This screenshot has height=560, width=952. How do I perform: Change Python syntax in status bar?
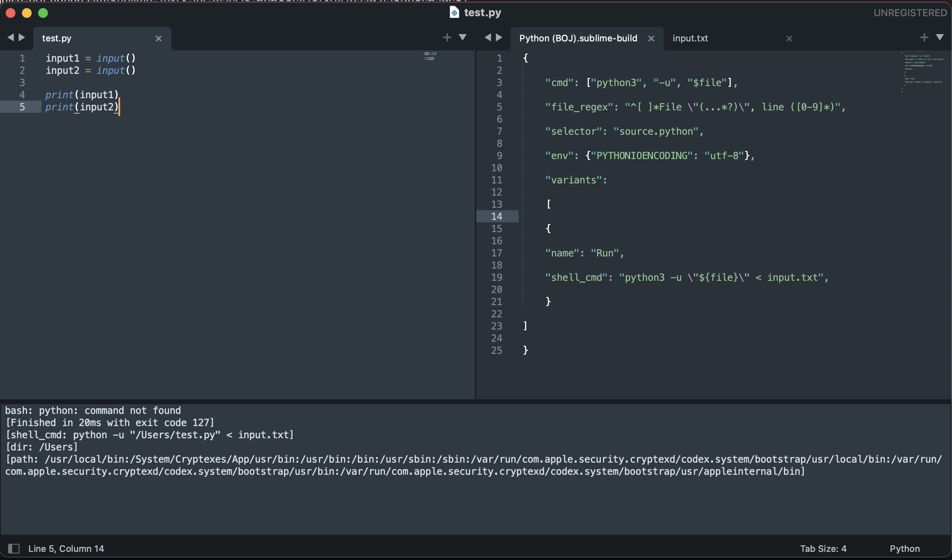905,549
